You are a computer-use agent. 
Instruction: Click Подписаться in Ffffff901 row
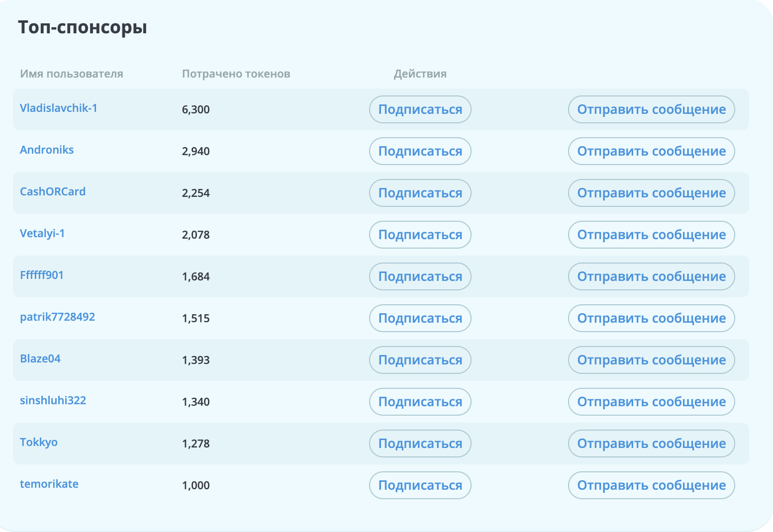[420, 276]
